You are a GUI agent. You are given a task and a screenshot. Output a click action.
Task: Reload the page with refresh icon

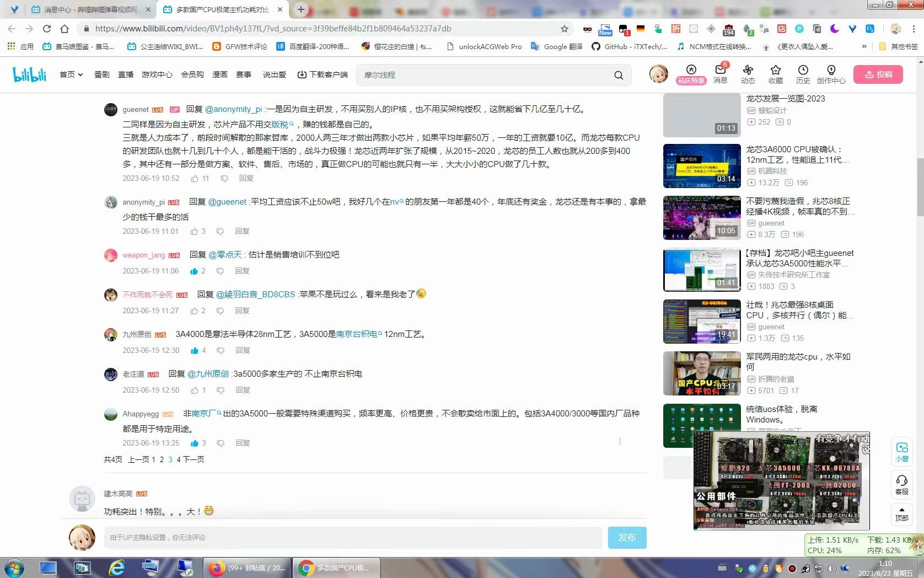(x=47, y=29)
